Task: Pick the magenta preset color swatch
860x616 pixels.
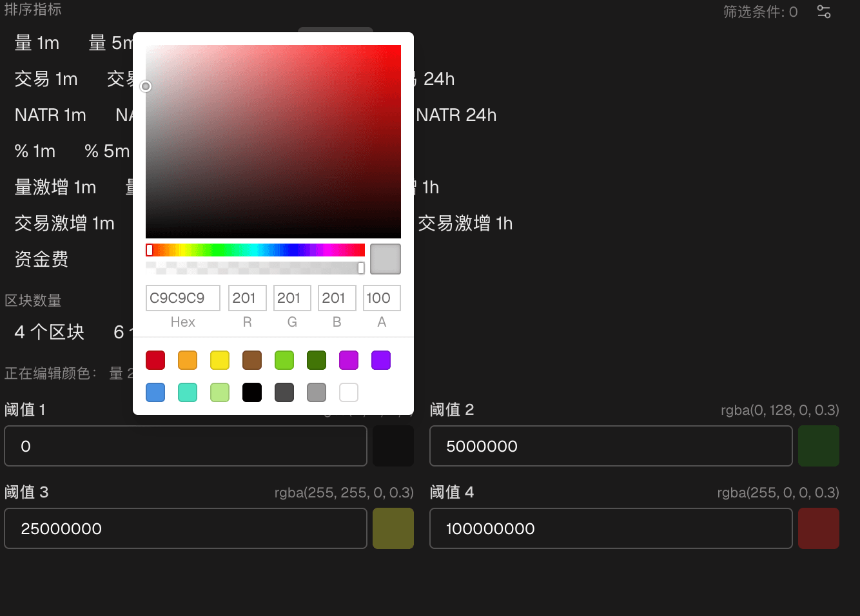Action: (349, 360)
